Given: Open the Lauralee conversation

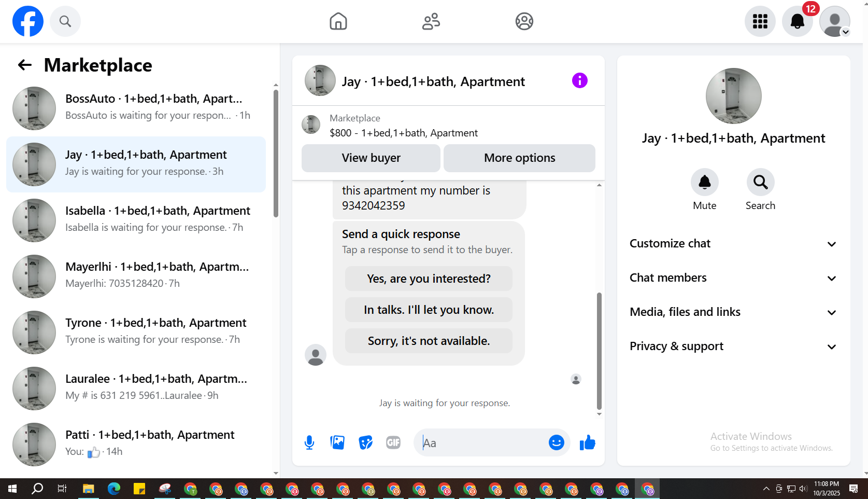Looking at the screenshot, I should 136,388.
